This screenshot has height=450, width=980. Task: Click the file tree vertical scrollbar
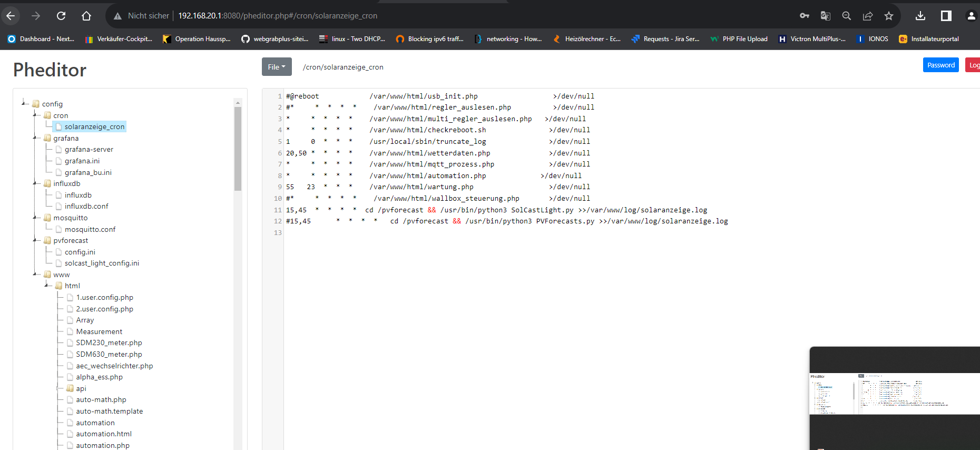pos(238,149)
